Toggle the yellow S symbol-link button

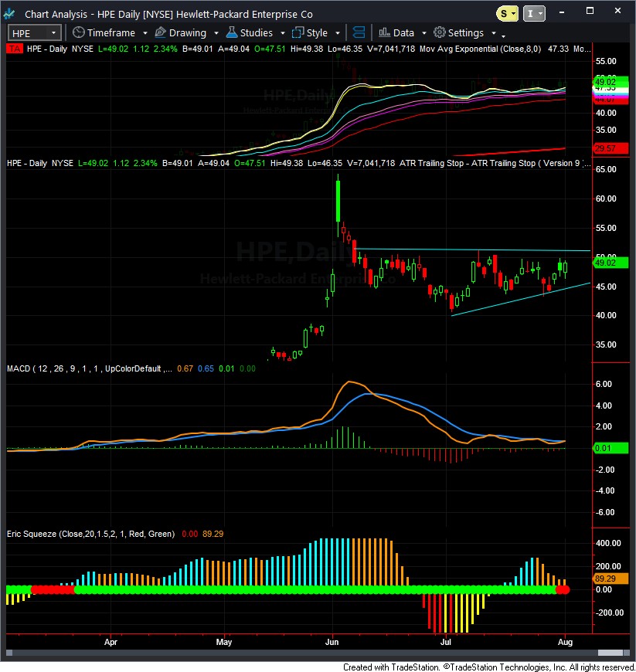tap(508, 14)
